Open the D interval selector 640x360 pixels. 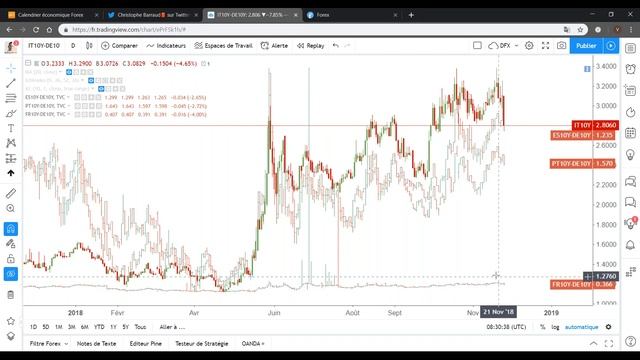73,46
